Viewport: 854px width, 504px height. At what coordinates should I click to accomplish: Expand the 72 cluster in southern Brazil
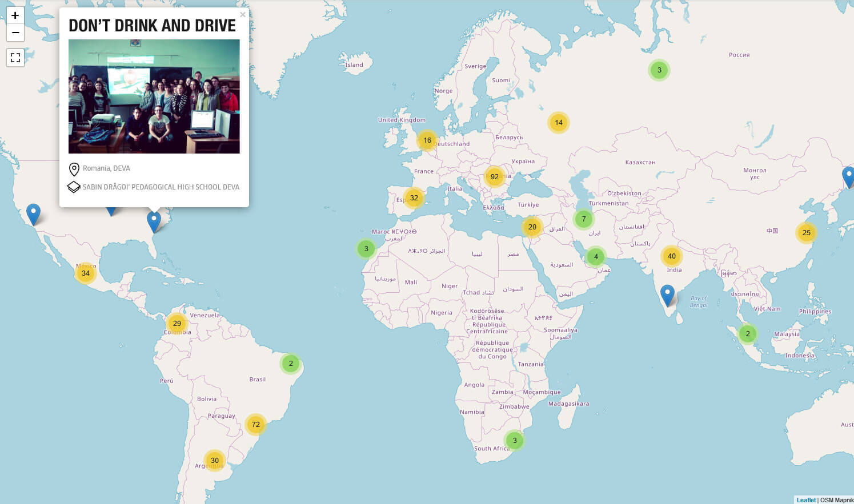pyautogui.click(x=255, y=424)
